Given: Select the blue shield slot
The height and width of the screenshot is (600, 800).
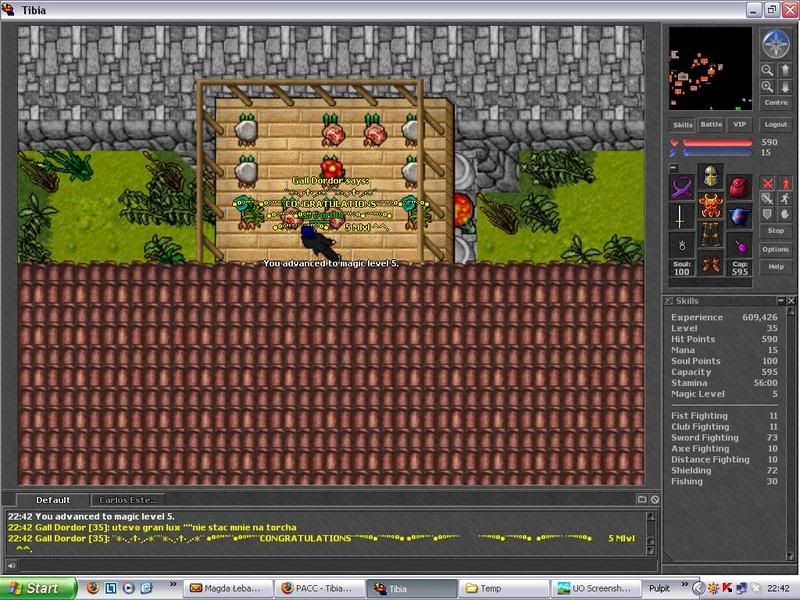Looking at the screenshot, I should [739, 216].
